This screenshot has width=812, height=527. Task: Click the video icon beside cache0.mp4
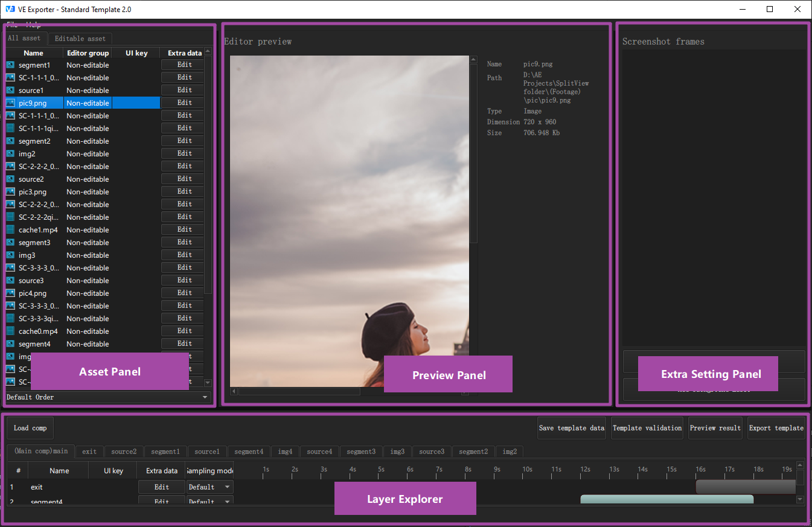10,331
